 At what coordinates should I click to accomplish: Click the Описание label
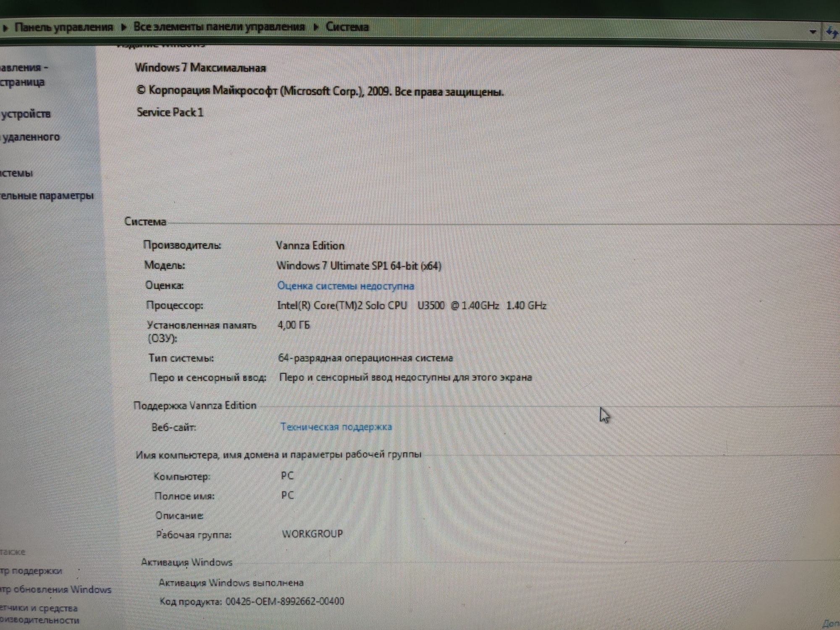pos(179,515)
